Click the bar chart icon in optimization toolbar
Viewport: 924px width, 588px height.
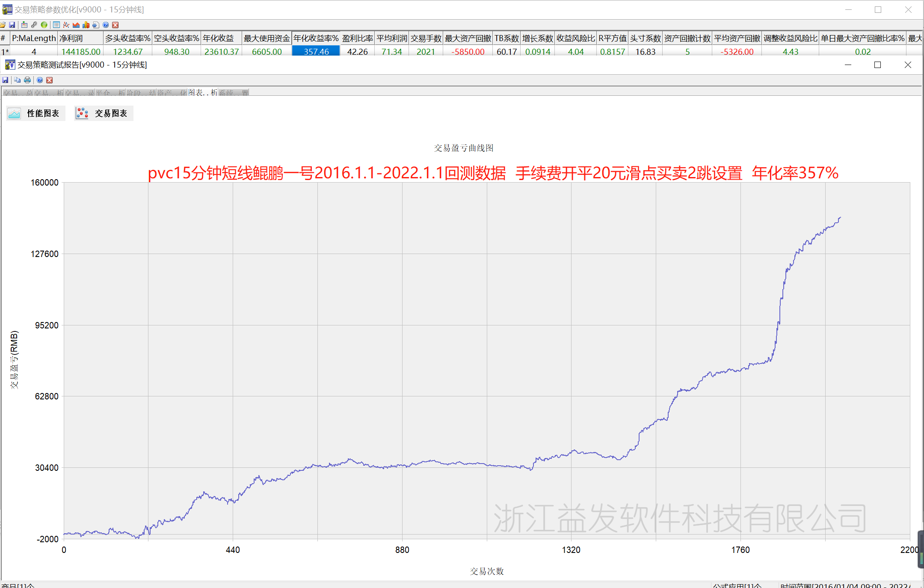click(x=86, y=25)
